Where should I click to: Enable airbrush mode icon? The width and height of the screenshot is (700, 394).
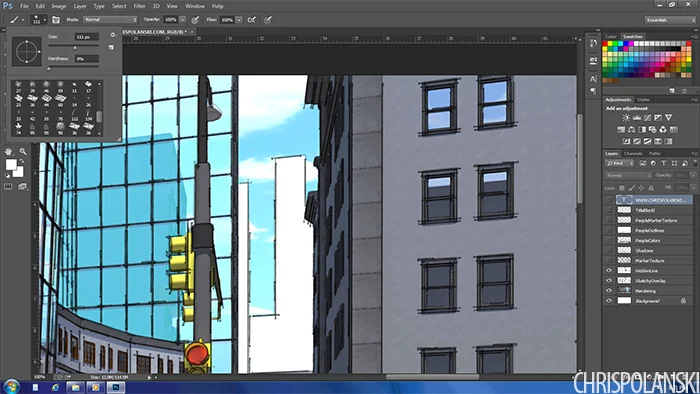click(252, 20)
